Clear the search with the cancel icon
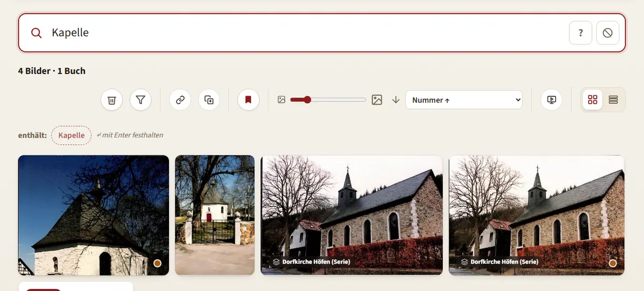Viewport: 644px width, 291px height. (x=608, y=33)
